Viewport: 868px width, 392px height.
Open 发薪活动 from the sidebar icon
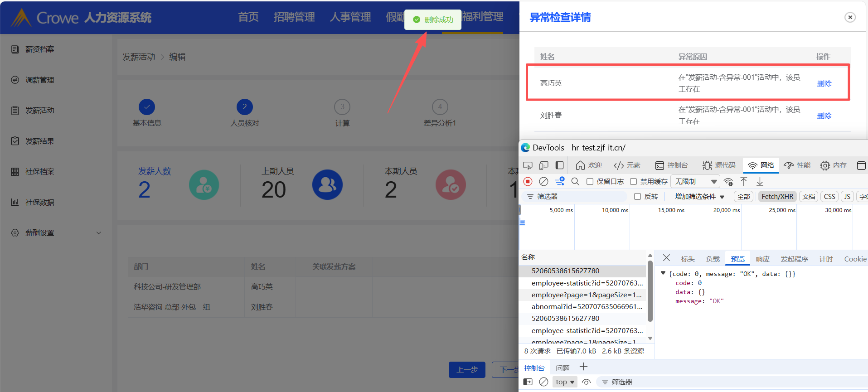[x=15, y=110]
